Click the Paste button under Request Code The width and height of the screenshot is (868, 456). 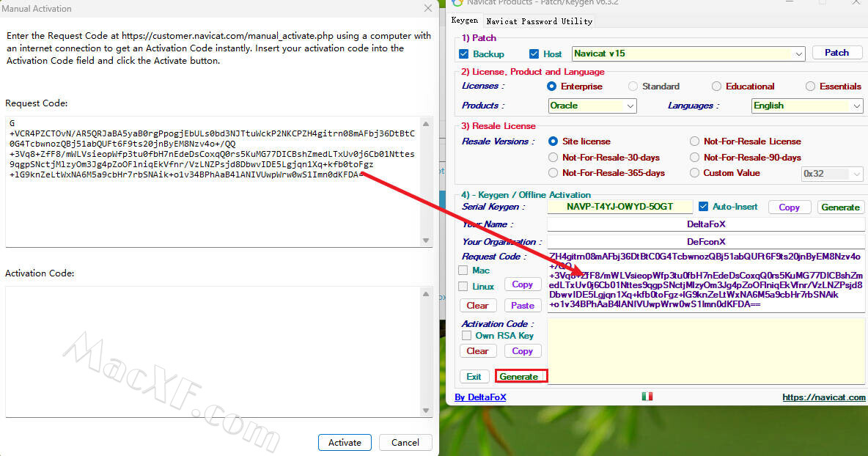[x=522, y=305]
